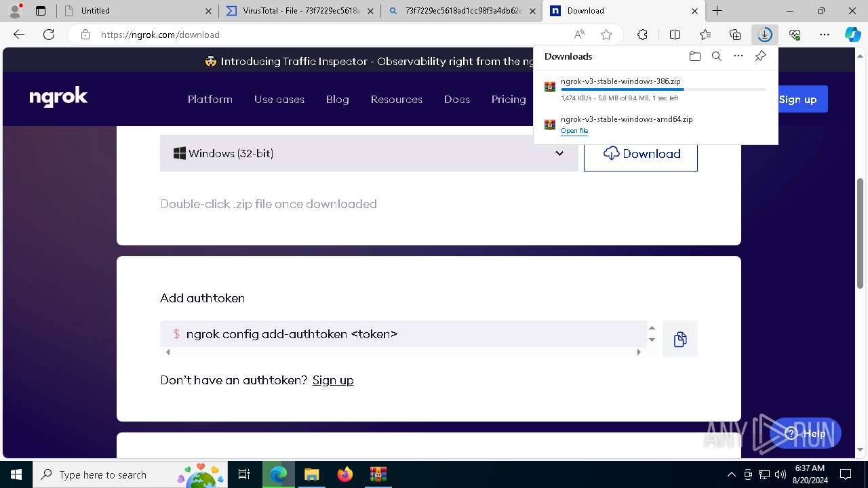Image resolution: width=868 pixels, height=488 pixels.
Task: Open the Help chat button
Action: tap(806, 433)
